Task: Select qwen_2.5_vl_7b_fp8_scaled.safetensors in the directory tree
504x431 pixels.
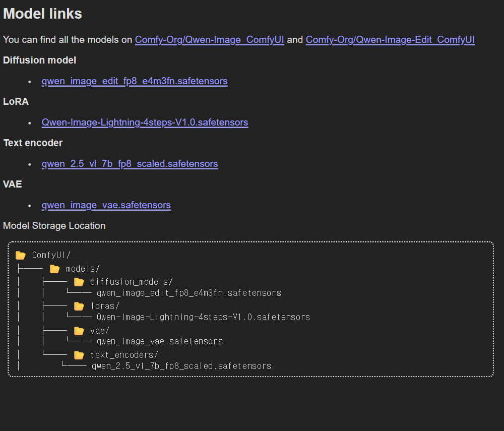Action: pyautogui.click(x=181, y=366)
